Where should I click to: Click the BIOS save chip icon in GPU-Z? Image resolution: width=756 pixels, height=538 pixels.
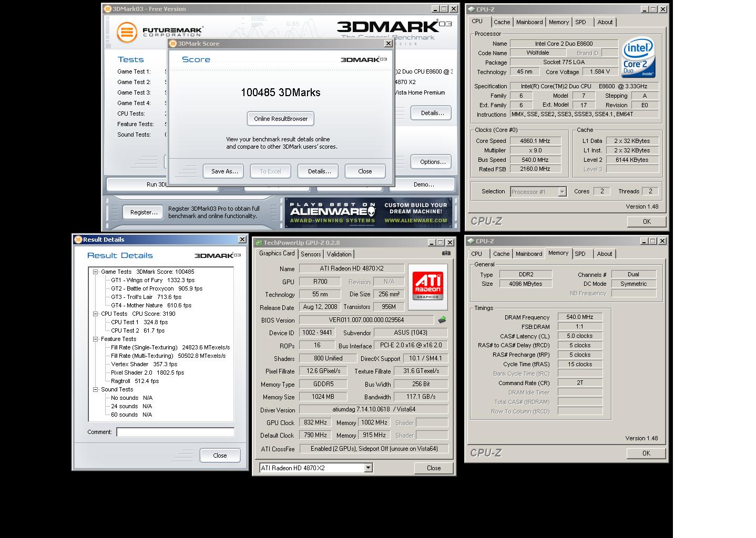pos(442,319)
